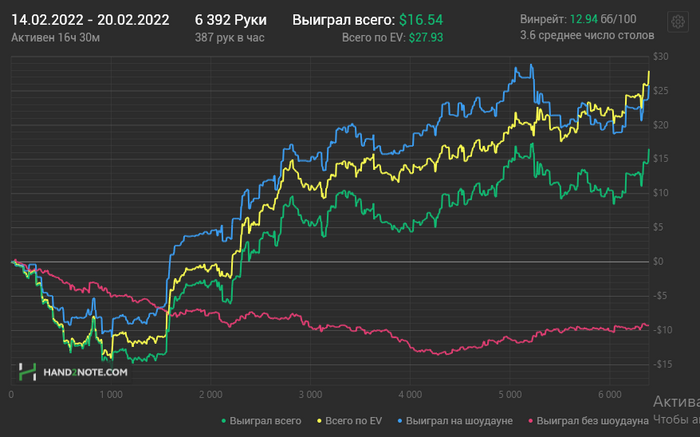Click the 'Винрейт:' header label
Image resolution: width=700 pixels, height=437 pixels.
click(543, 19)
